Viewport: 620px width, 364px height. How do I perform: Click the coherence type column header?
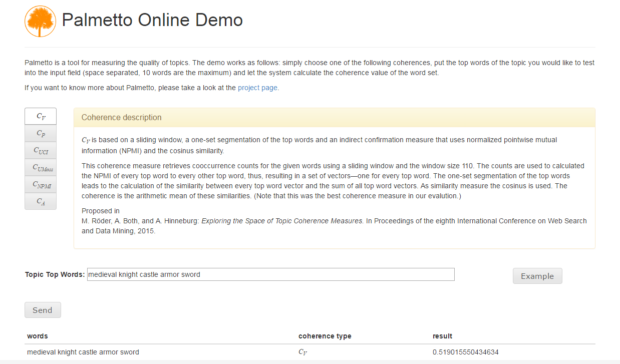click(x=325, y=336)
